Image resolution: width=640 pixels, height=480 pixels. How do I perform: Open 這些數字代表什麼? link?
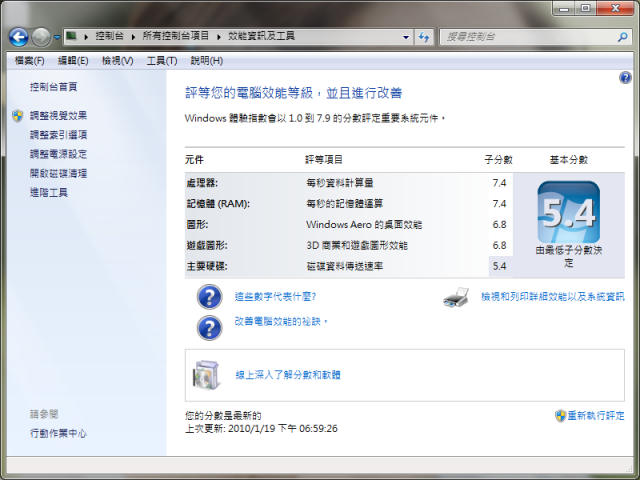click(275, 296)
